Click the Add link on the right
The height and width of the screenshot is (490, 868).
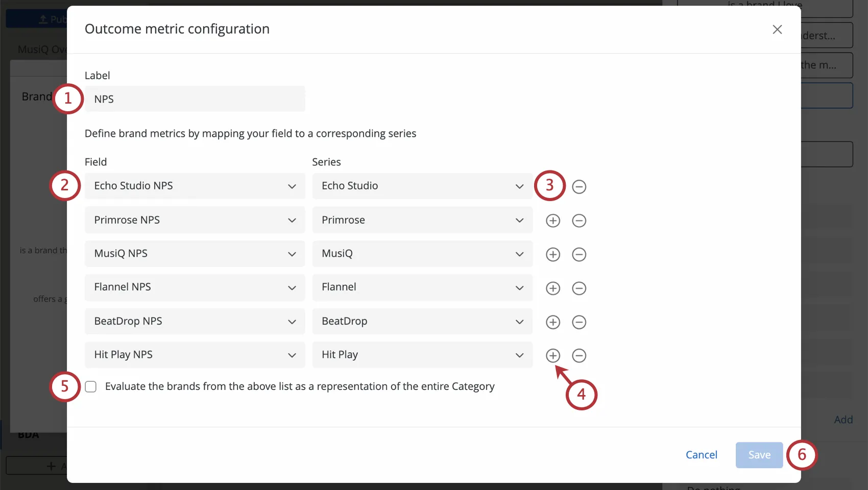pyautogui.click(x=843, y=420)
